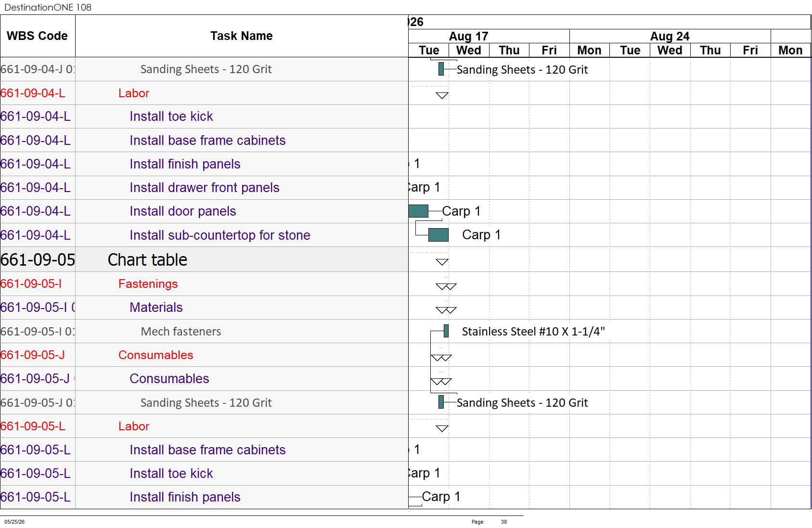Click the Carp 1 label beside door panels bar
The image size is (812, 528).
461,211
